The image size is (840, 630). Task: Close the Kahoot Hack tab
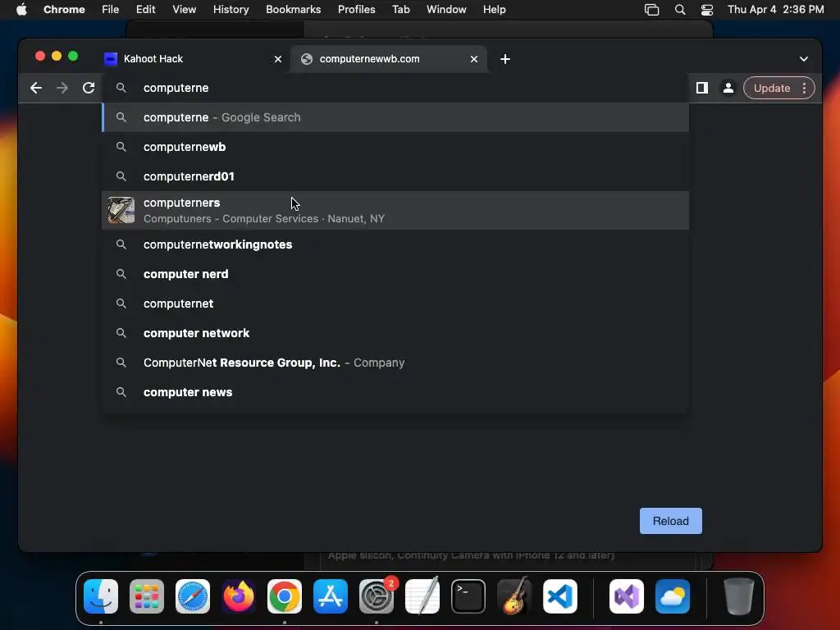278,59
